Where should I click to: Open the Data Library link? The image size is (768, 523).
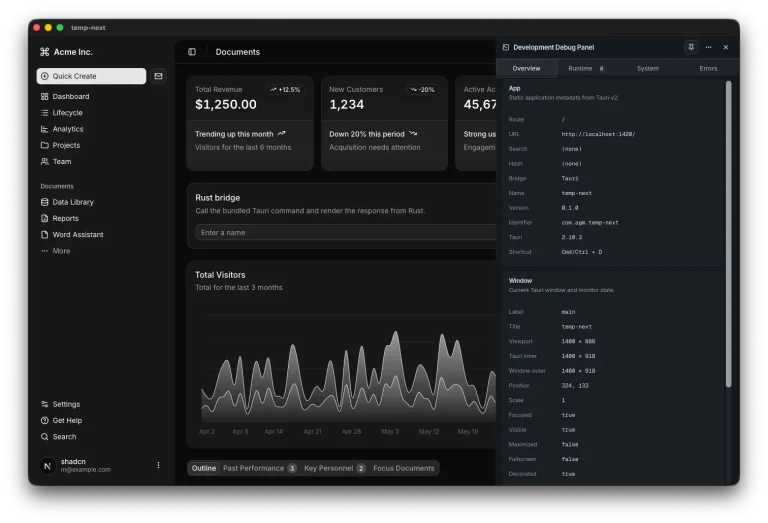click(x=103, y=202)
